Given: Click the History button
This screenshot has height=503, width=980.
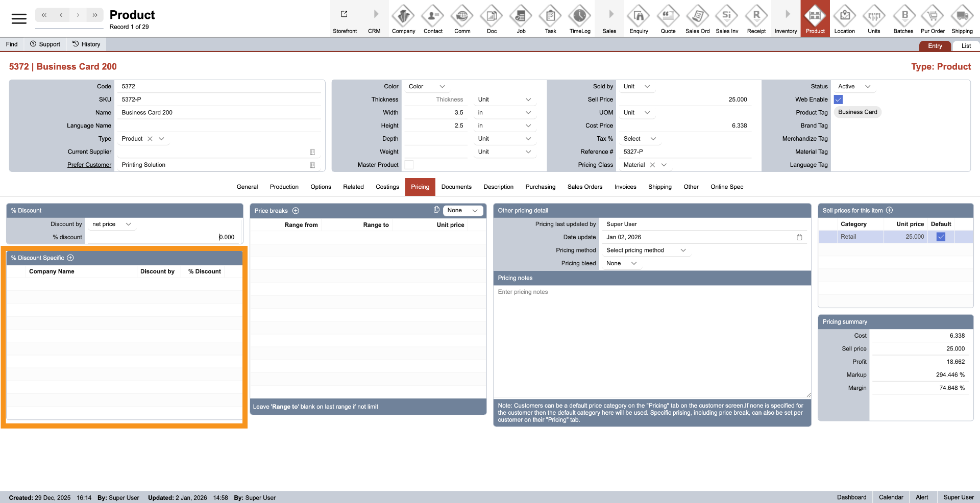Looking at the screenshot, I should (x=86, y=44).
